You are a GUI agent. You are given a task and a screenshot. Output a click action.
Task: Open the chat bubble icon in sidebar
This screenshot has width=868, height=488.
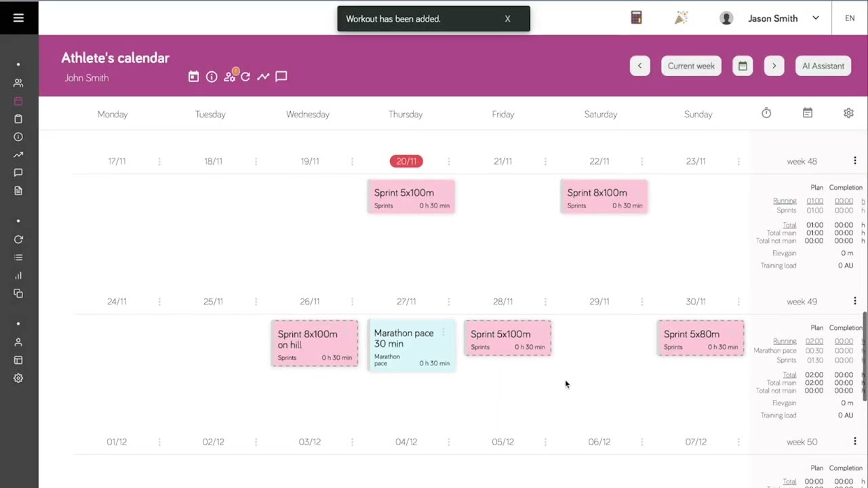click(x=18, y=173)
